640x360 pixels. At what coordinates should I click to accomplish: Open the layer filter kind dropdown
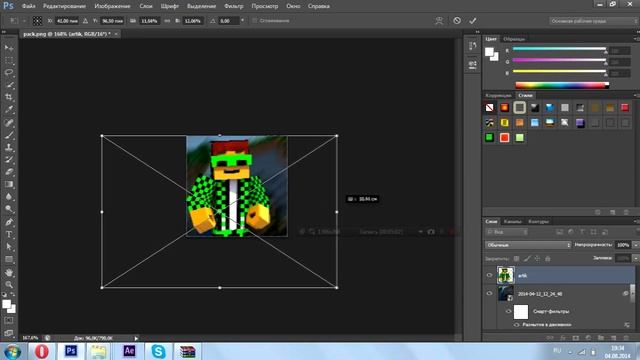[x=507, y=232]
